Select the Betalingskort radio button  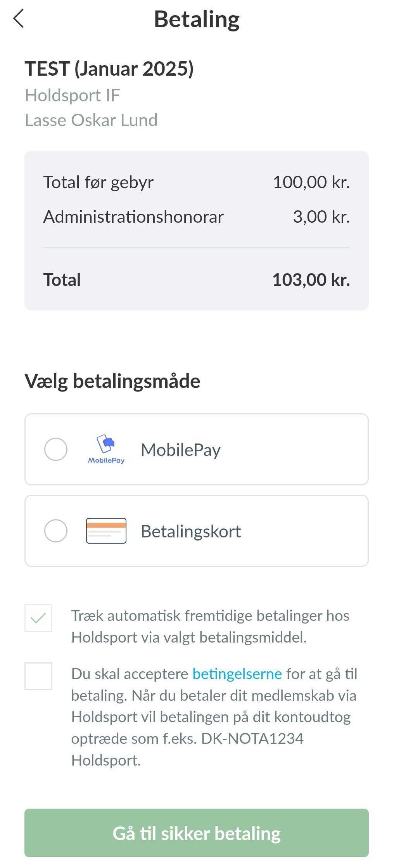(56, 531)
